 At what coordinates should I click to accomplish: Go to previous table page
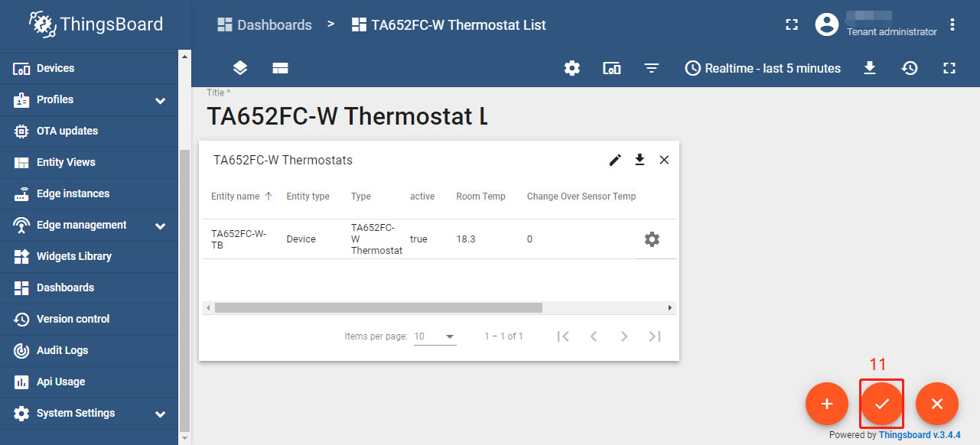tap(594, 336)
